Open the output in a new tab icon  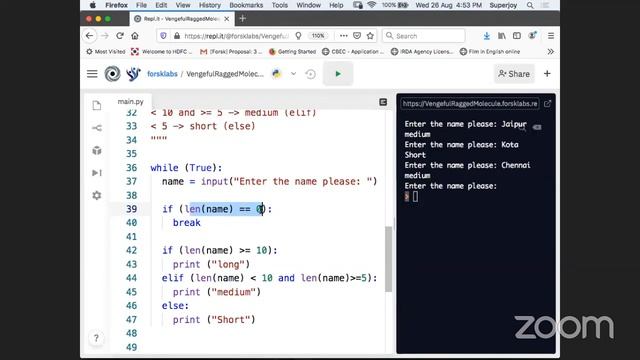(547, 104)
